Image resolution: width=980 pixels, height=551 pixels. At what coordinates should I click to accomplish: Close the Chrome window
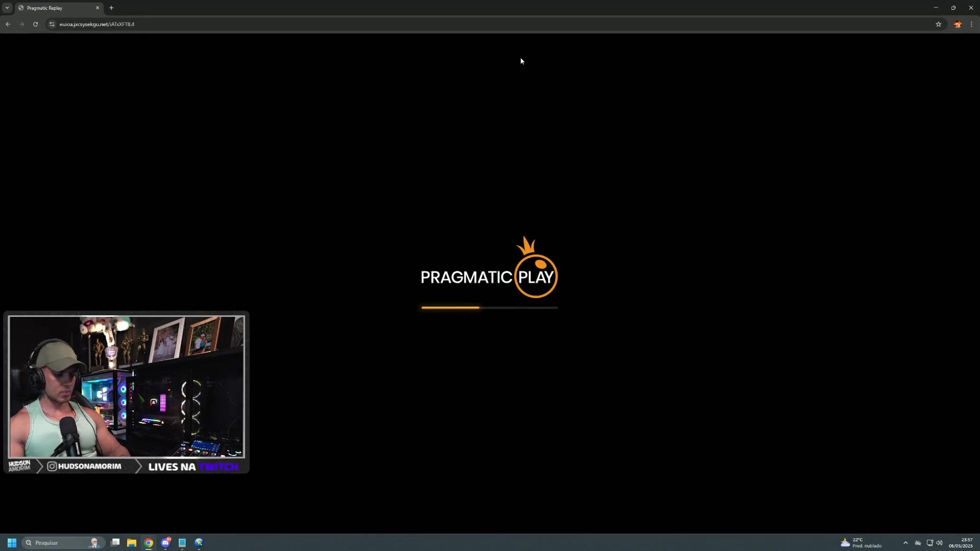coord(970,8)
